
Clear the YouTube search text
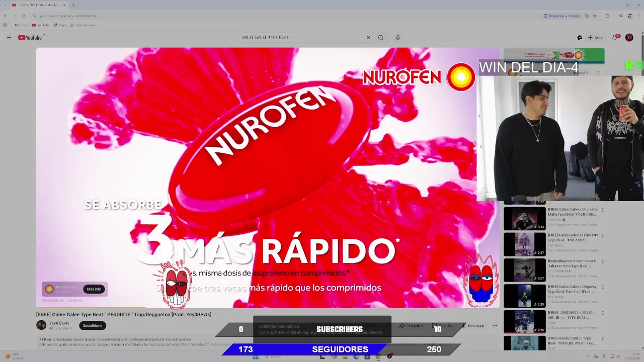pyautogui.click(x=368, y=37)
